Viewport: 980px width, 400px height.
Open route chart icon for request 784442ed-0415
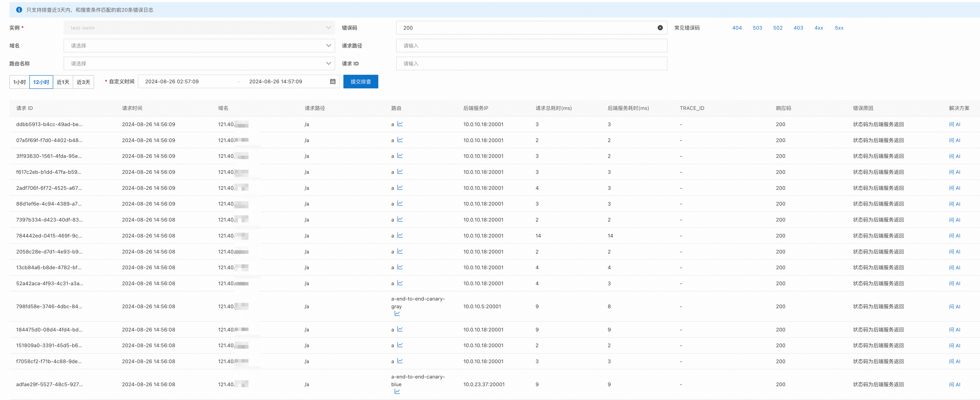[400, 235]
